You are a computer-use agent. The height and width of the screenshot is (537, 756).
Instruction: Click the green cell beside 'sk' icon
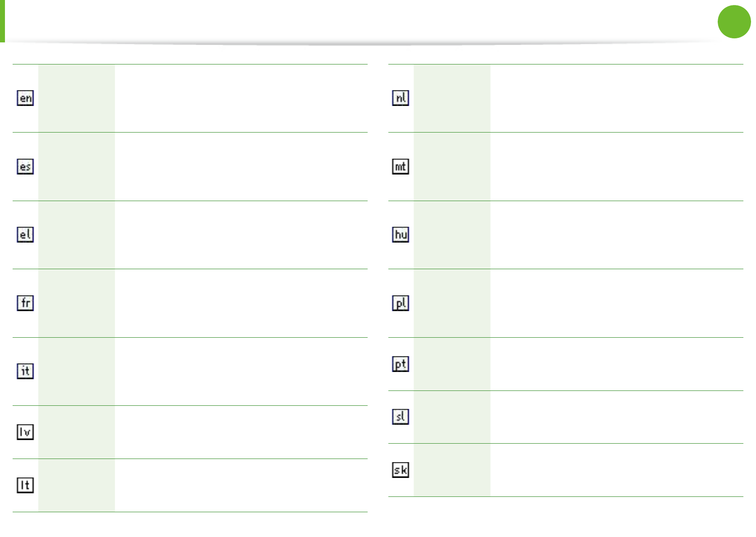click(451, 470)
